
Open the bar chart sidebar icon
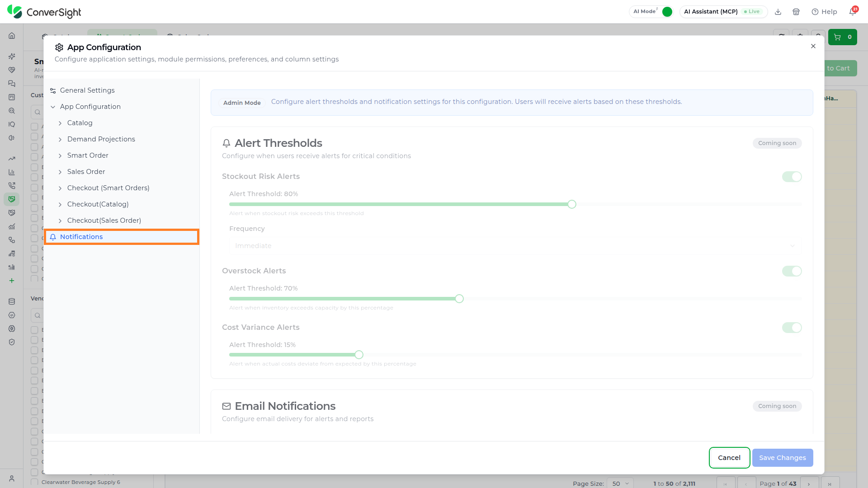pos(12,172)
